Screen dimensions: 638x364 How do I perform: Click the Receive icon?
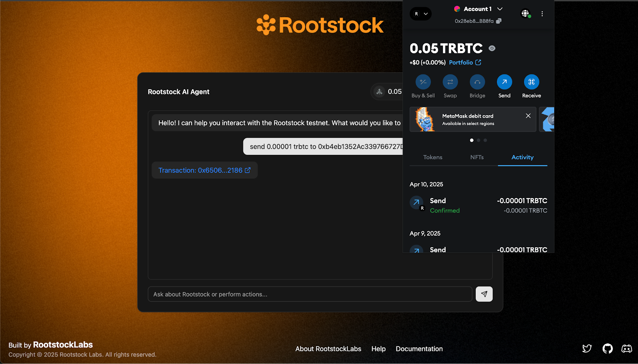click(x=531, y=82)
